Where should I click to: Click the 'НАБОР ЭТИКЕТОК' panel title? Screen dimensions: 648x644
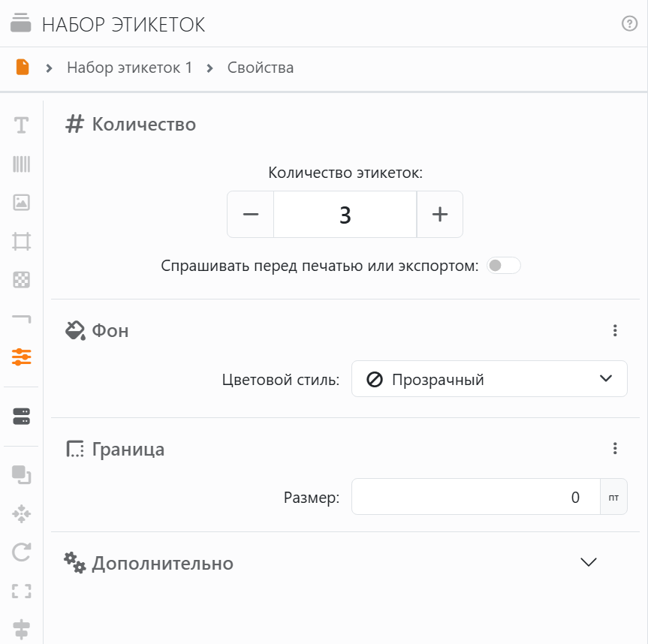tap(124, 24)
